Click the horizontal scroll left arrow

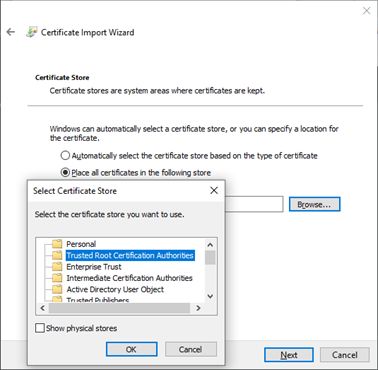coord(42,308)
